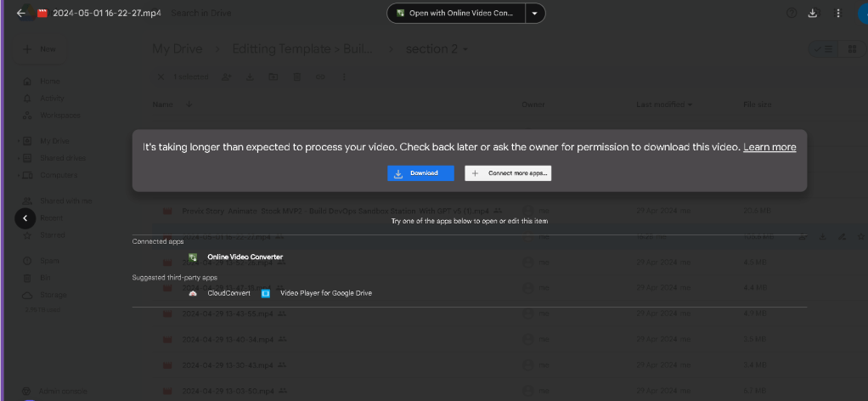The height and width of the screenshot is (401, 868).
Task: Open with Online Video Converter button
Action: coord(455,14)
